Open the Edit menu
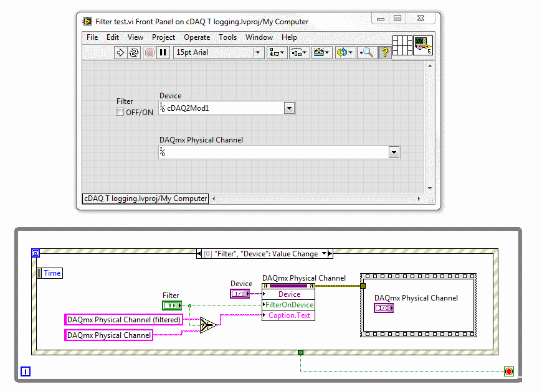This screenshot has height=392, width=542. click(x=113, y=37)
